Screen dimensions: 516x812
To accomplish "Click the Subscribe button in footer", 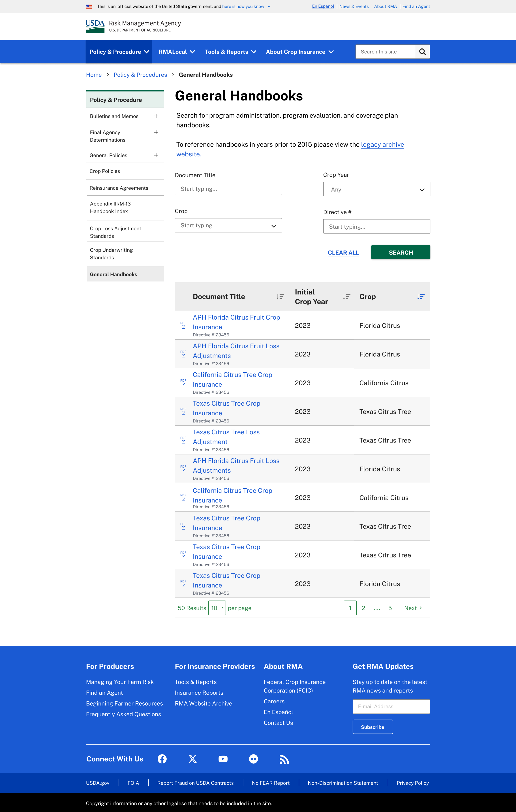I will [372, 727].
